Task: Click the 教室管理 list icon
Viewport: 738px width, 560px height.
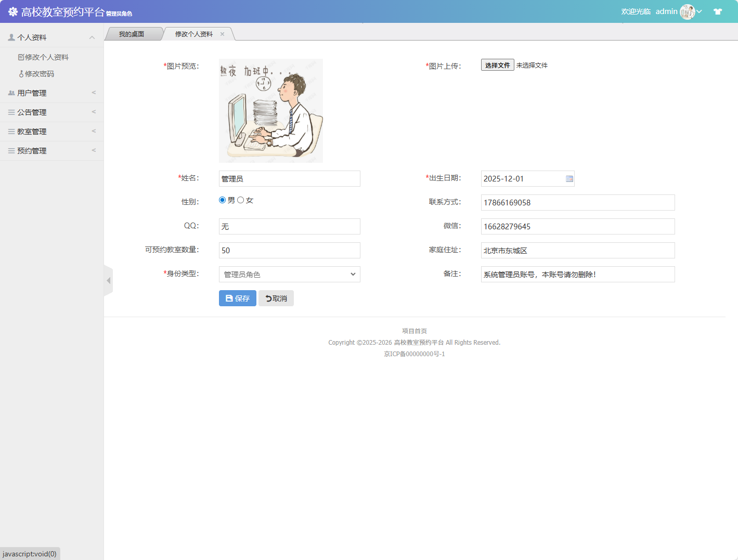Action: click(10, 131)
